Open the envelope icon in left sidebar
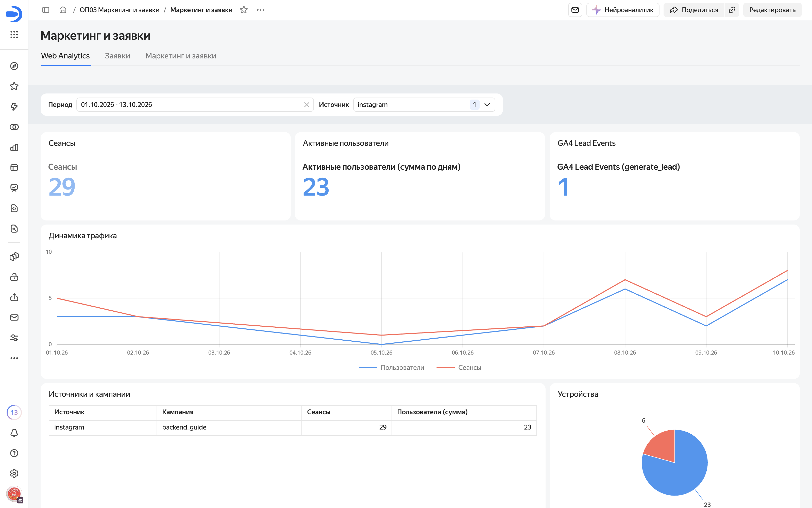 pos(14,317)
